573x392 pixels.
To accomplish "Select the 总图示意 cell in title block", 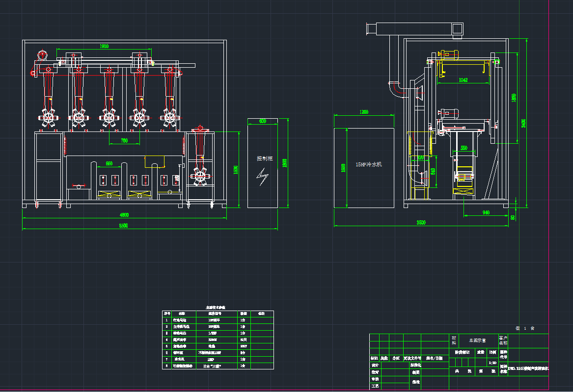I will click(x=477, y=340).
